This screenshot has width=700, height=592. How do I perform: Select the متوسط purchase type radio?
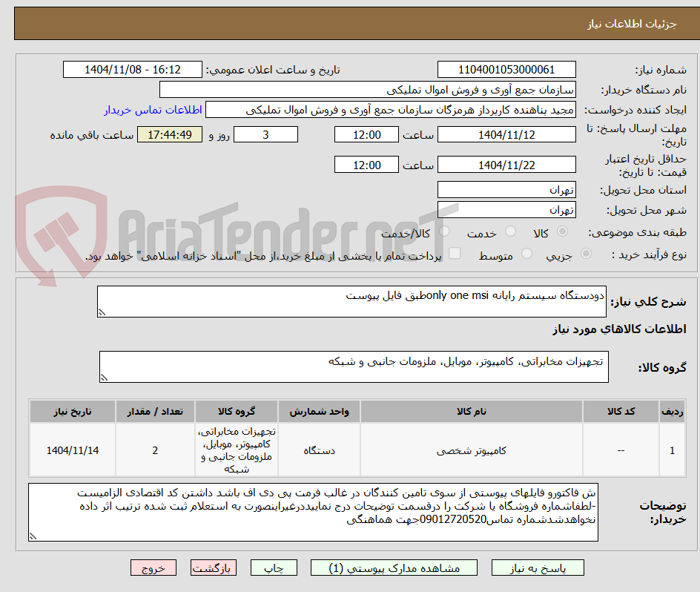pyautogui.click(x=526, y=254)
